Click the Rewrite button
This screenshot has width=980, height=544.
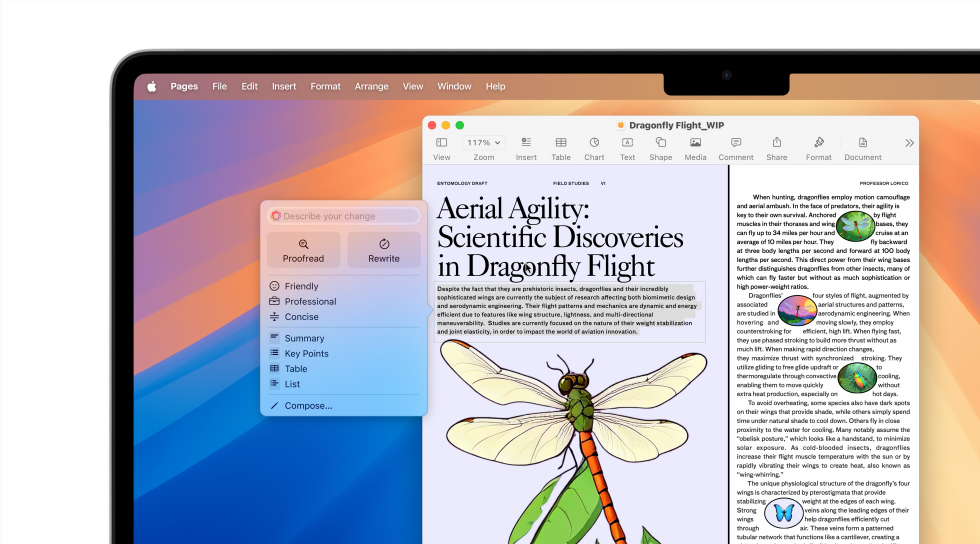coord(384,250)
